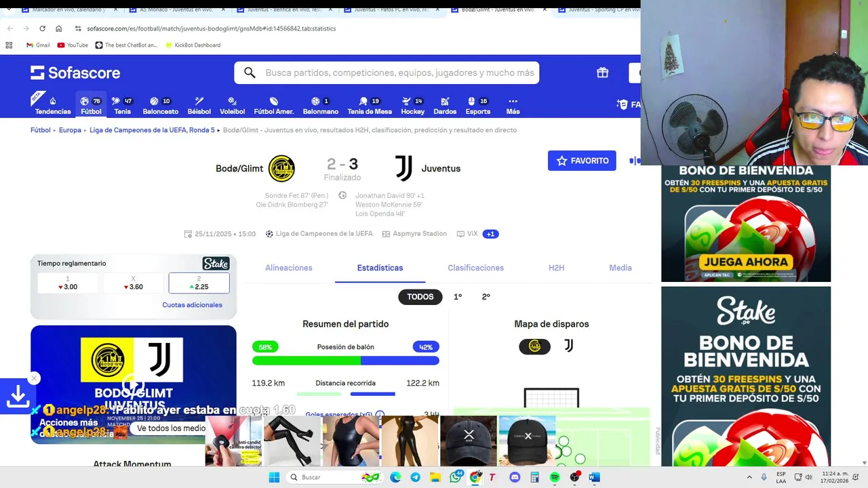This screenshot has height=488, width=868.
Task: Go to Fútbol breadcrumb link
Action: [x=41, y=130]
